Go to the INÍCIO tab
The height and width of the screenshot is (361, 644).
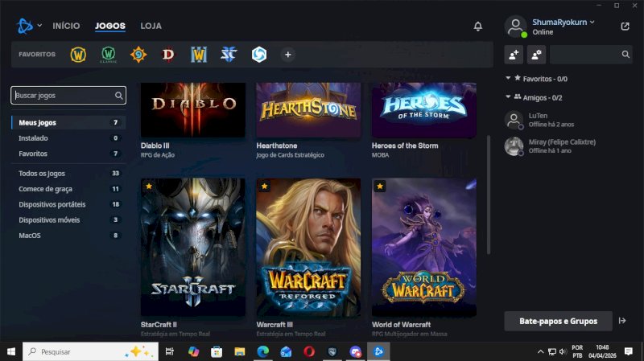pos(66,26)
